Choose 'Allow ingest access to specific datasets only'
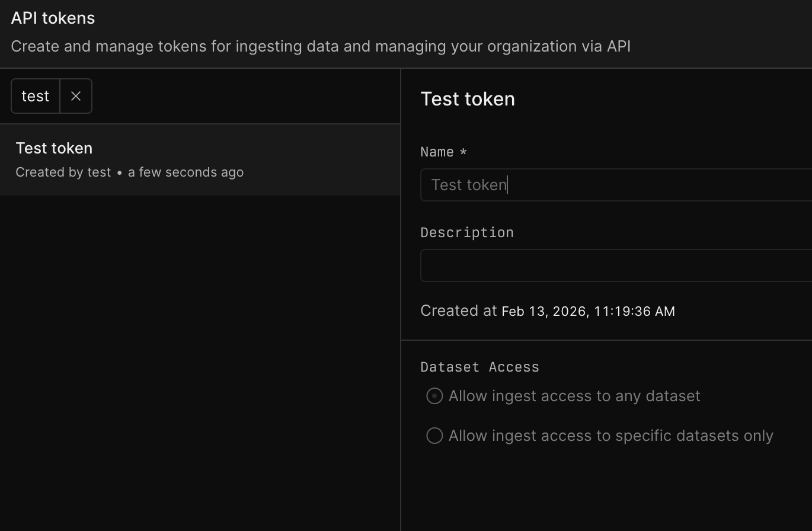 (x=434, y=436)
